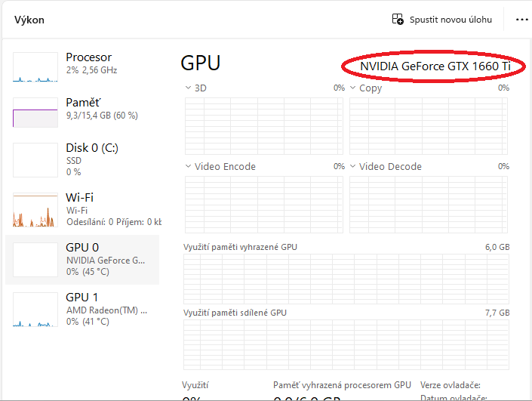The height and width of the screenshot is (401, 532).
Task: Click the Paměť usage mini graph
Action: click(35, 113)
